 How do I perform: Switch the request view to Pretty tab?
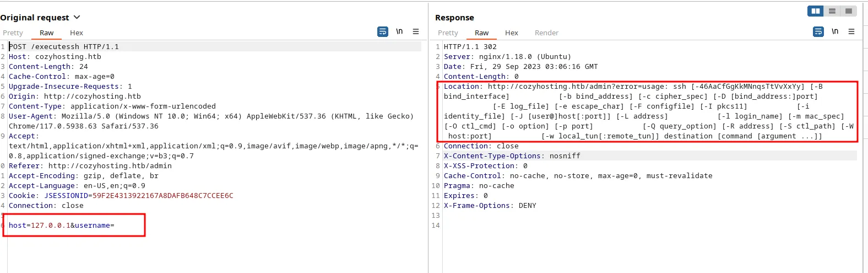13,33
